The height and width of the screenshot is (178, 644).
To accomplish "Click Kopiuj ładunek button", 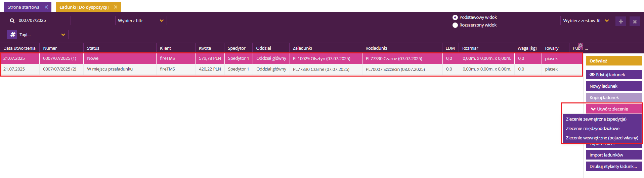I will click(614, 97).
